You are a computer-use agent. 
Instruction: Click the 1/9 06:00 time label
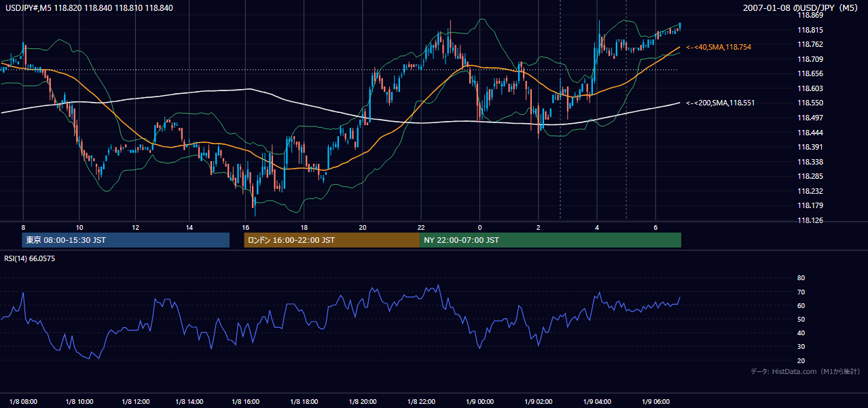pyautogui.click(x=656, y=401)
